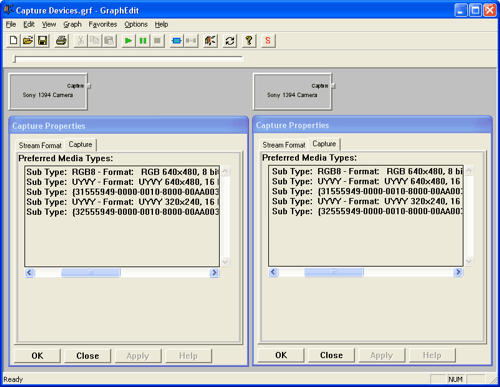
Task: Select {32555949 sub type row in right list
Action: 366,211
